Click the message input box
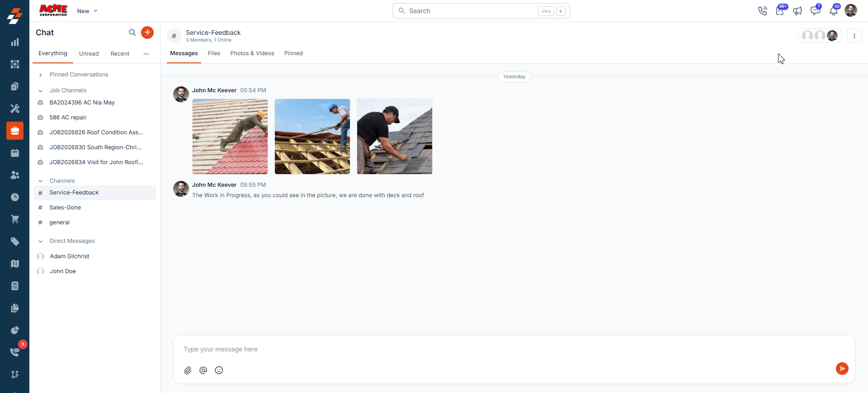Screen dimensions: 868x393 [514, 349]
